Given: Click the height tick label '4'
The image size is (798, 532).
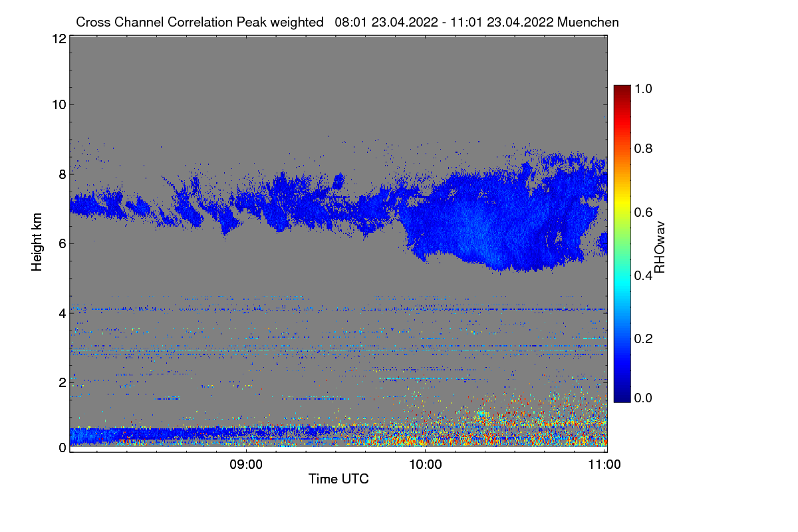Looking at the screenshot, I should 62,313.
